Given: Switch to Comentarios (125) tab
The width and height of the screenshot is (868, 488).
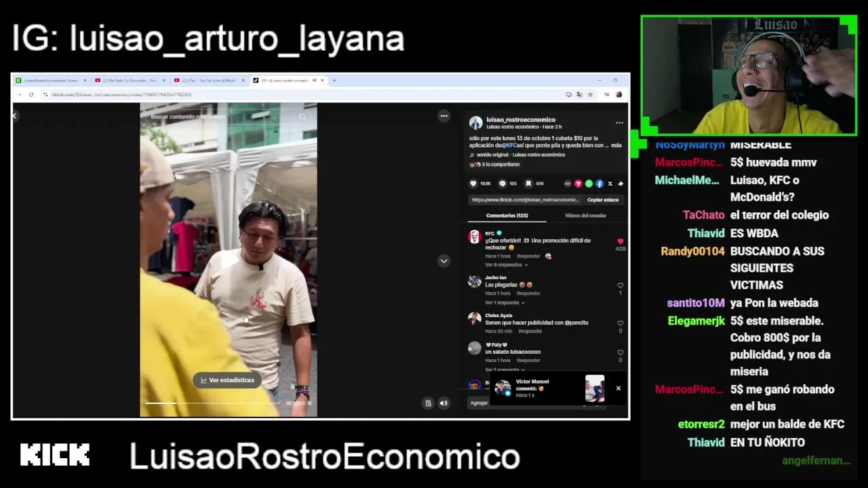Looking at the screenshot, I should pos(507,216).
